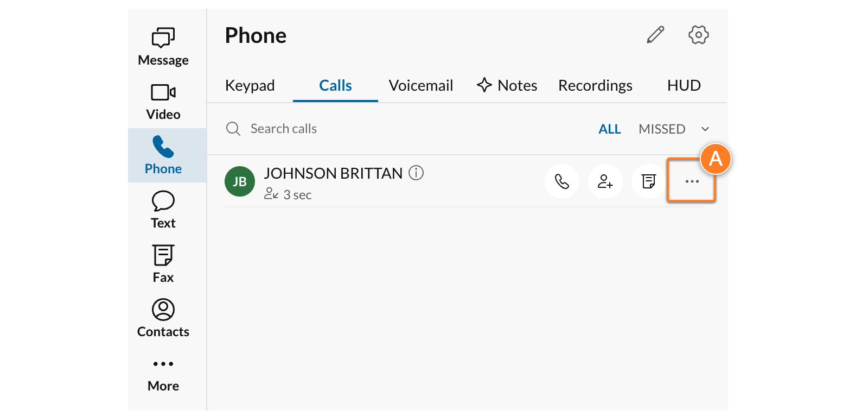Screen dimensions: 868x416
Task: Open the Text messaging section
Action: (x=162, y=209)
